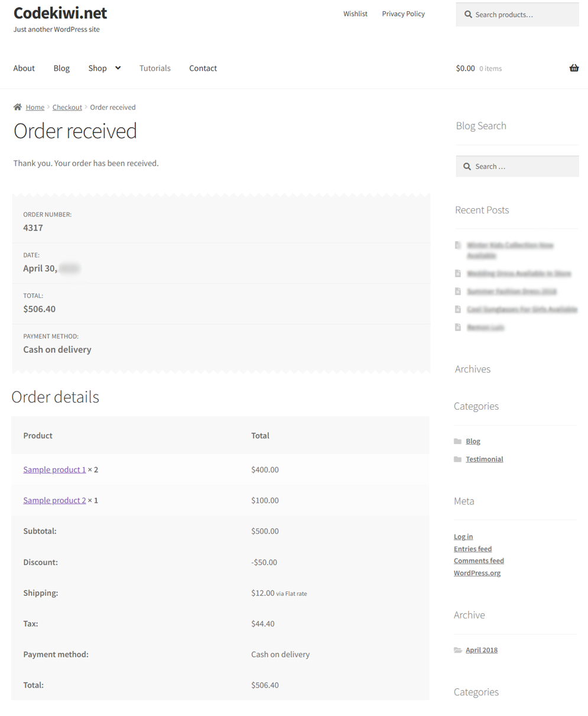Screen dimensions: 588x716
Task: Click the Blog category folder icon
Action: pyautogui.click(x=457, y=441)
